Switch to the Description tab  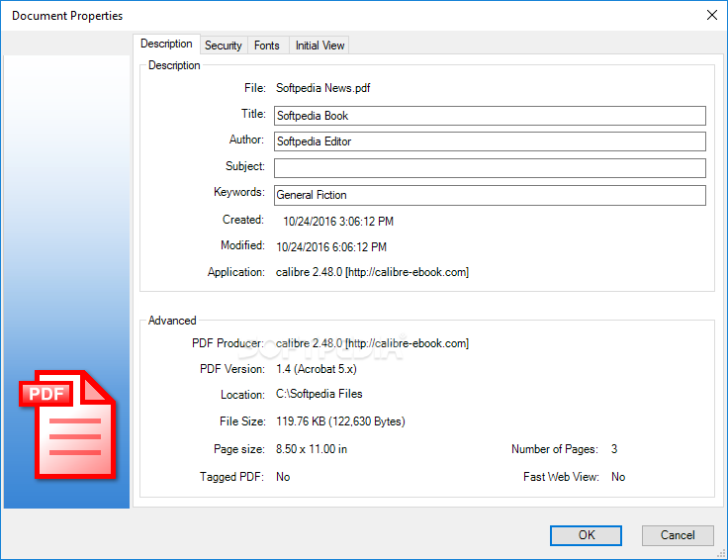pyautogui.click(x=166, y=44)
